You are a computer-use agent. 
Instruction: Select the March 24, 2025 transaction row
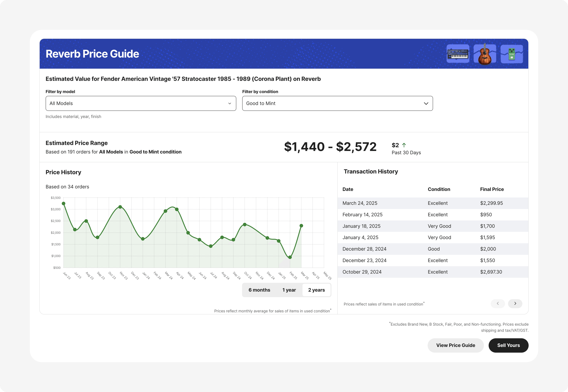[x=433, y=203]
